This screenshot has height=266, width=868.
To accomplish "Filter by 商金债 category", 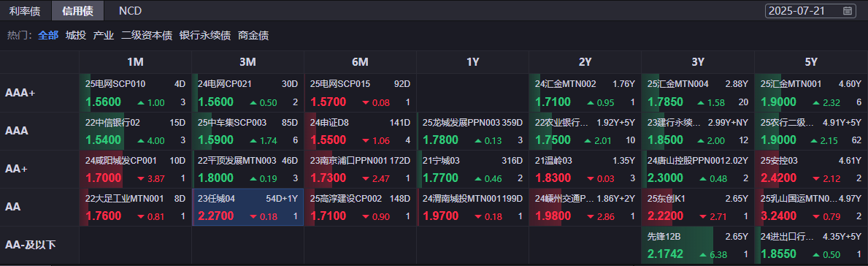I will 253,36.
